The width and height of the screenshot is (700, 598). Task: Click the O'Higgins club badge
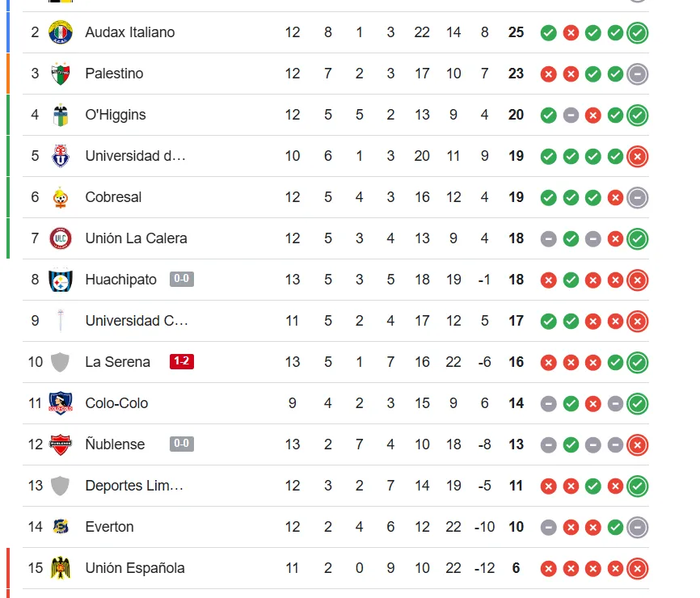point(61,115)
